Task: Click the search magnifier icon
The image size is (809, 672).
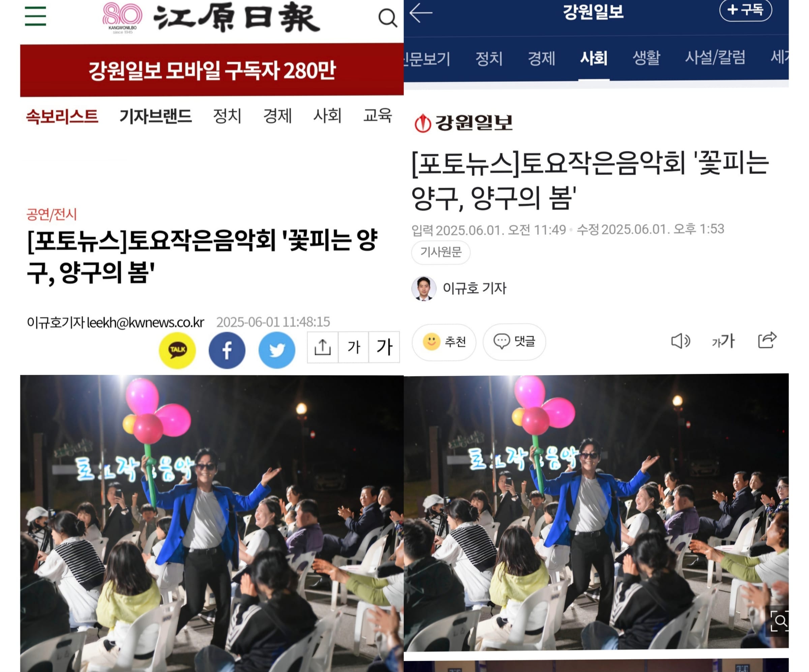Action: 387,18
